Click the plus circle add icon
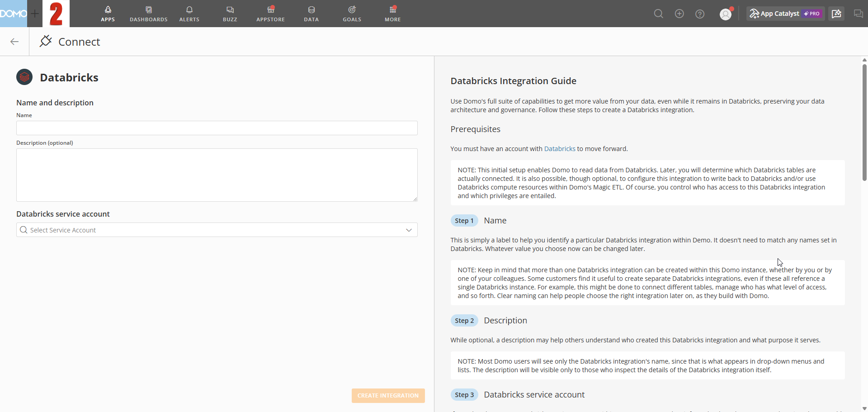868x412 pixels. [679, 14]
